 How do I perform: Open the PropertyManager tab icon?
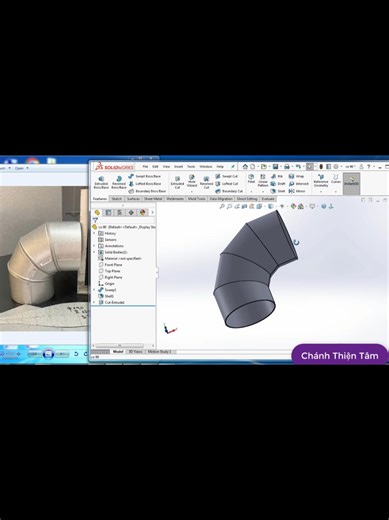click(108, 212)
